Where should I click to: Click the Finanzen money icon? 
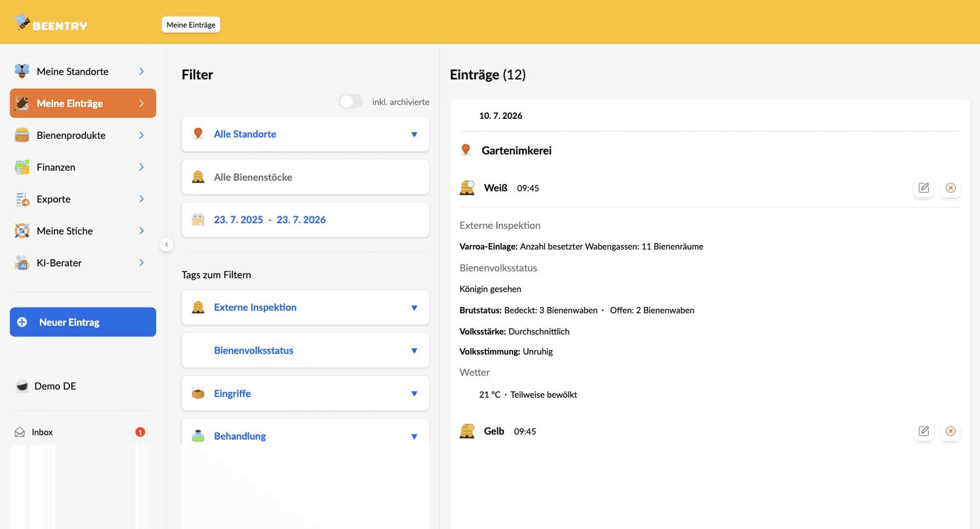coord(22,167)
